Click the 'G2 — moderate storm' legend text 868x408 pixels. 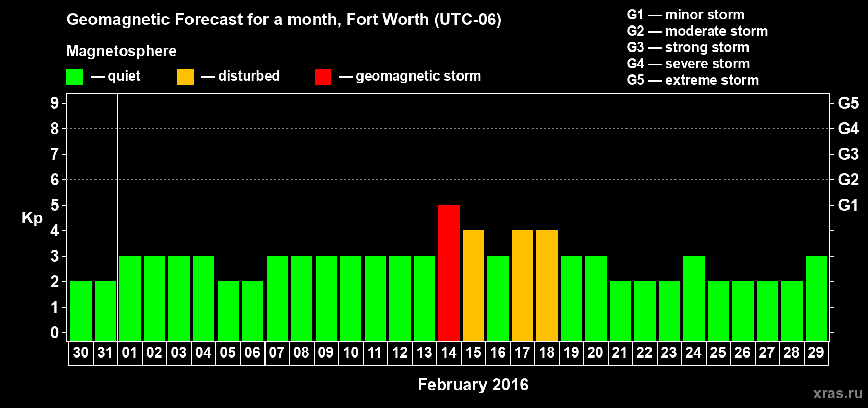pos(697,31)
